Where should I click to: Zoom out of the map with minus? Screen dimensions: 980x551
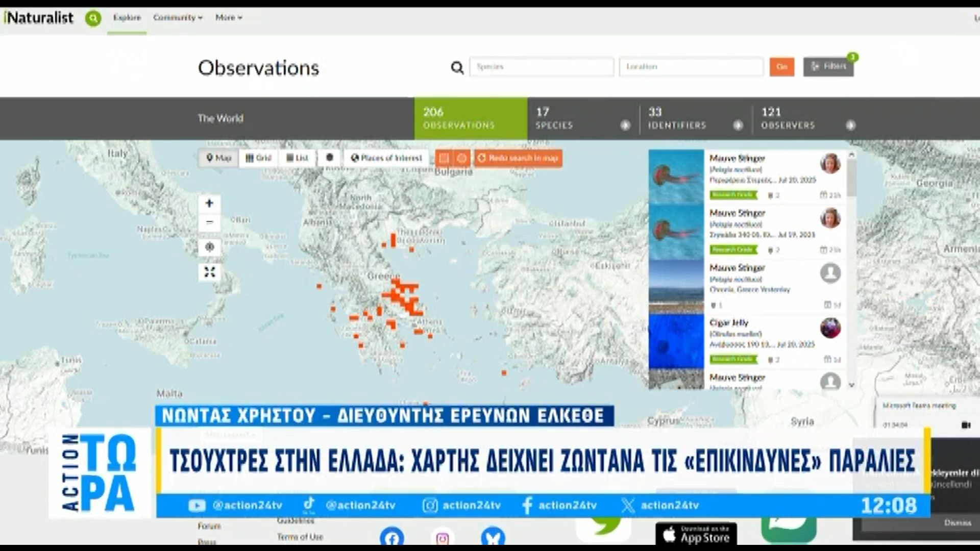tap(209, 222)
